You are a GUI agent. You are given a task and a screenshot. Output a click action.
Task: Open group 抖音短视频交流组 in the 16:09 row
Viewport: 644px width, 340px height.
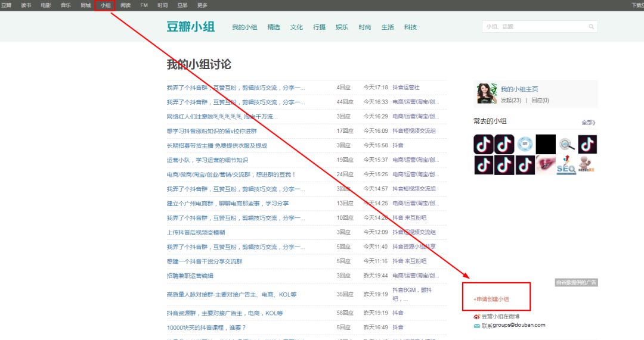[414, 131]
